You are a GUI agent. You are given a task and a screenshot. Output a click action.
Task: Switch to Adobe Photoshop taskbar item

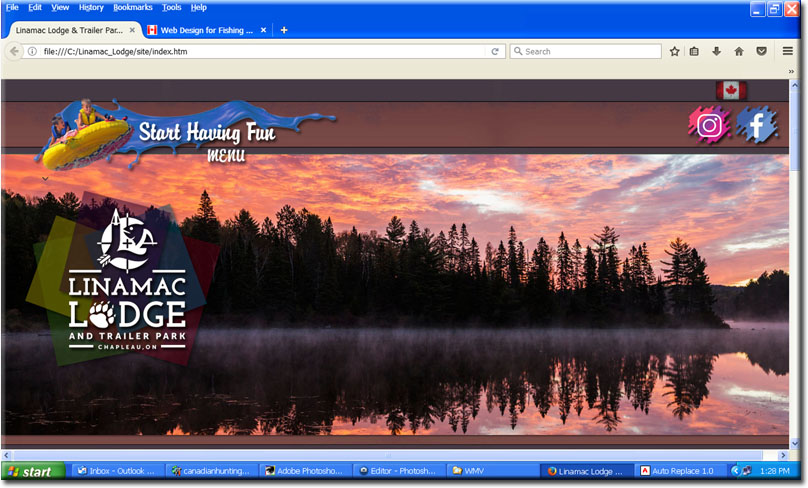click(x=305, y=470)
